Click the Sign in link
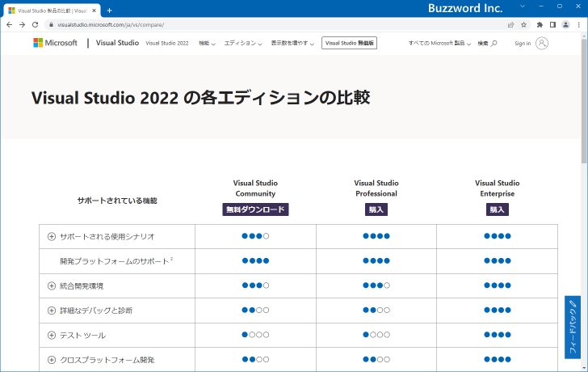Image resolution: width=588 pixels, height=372 pixels. pos(523,44)
